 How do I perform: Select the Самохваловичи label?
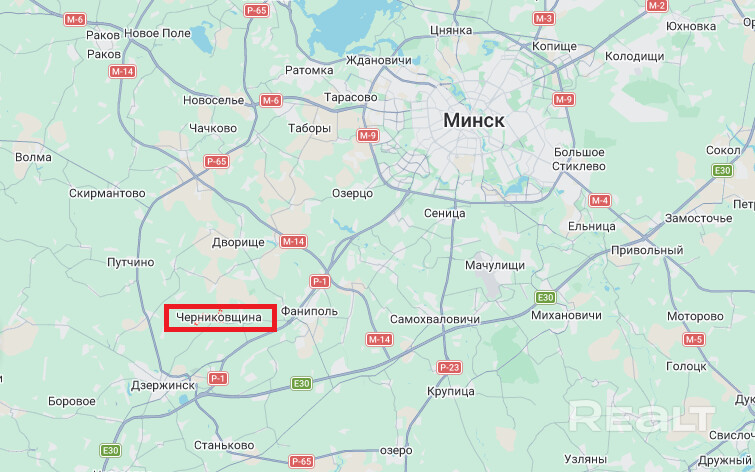(435, 319)
